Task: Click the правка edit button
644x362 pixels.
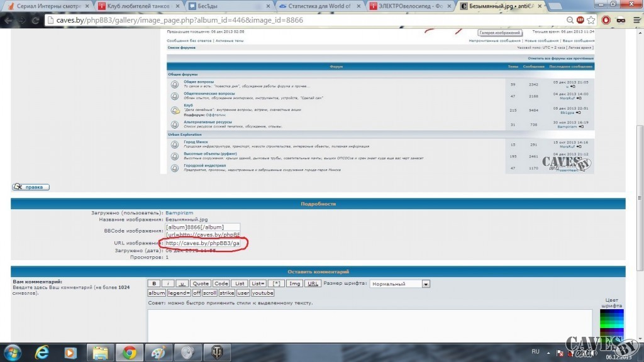Action: [x=31, y=187]
